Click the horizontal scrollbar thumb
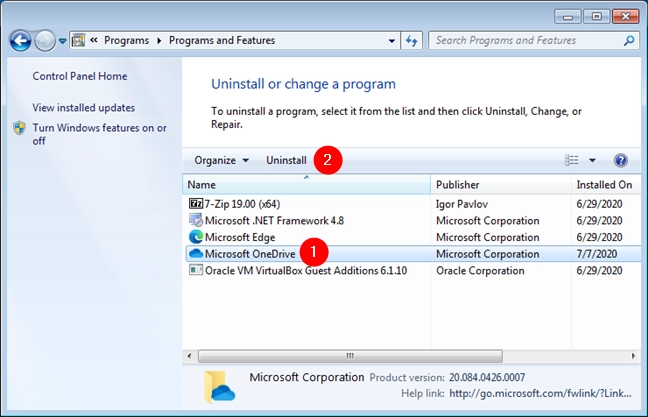This screenshot has width=648, height=417. (x=350, y=356)
